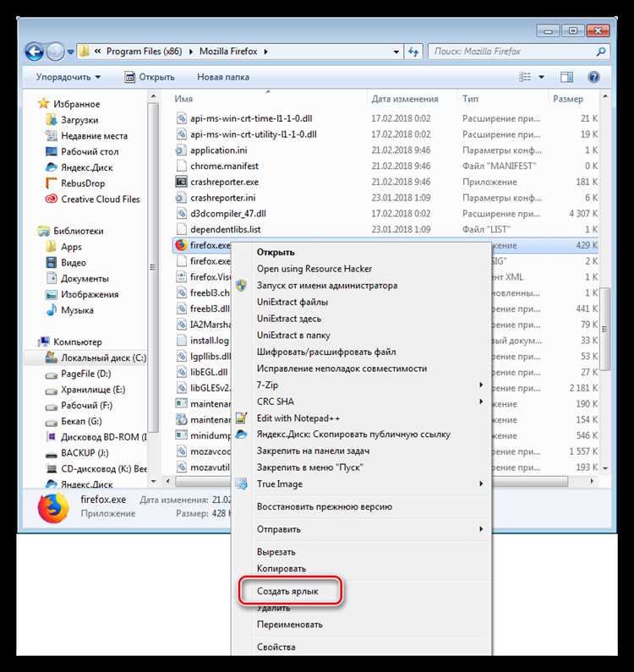The width and height of the screenshot is (634, 672).
Task: Choose Исправление неполадок совместимости
Action: (x=342, y=369)
